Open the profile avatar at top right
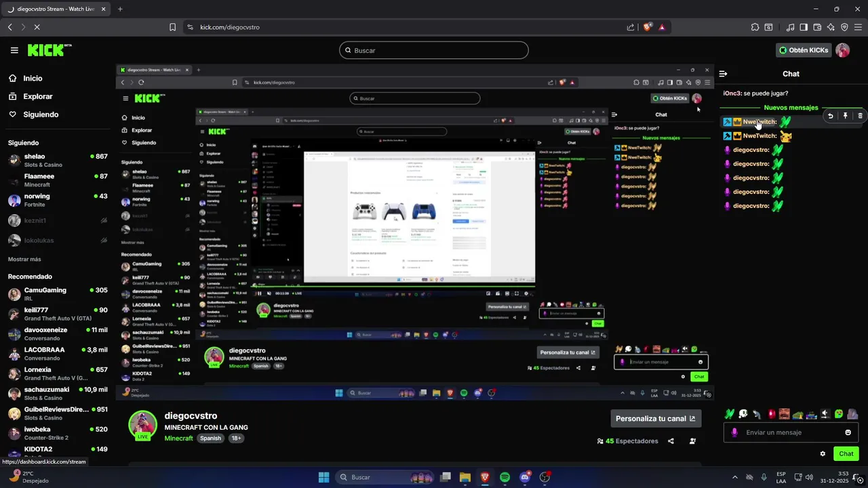This screenshot has width=868, height=488. [842, 50]
